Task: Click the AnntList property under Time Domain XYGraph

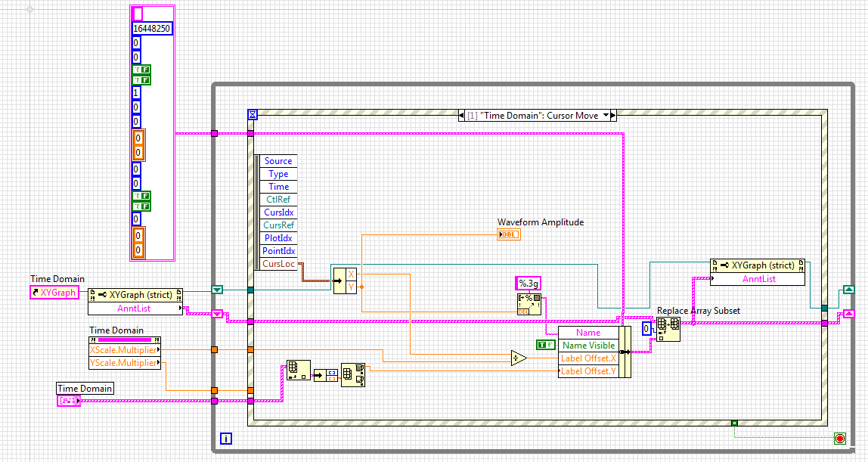Action: coord(135,309)
